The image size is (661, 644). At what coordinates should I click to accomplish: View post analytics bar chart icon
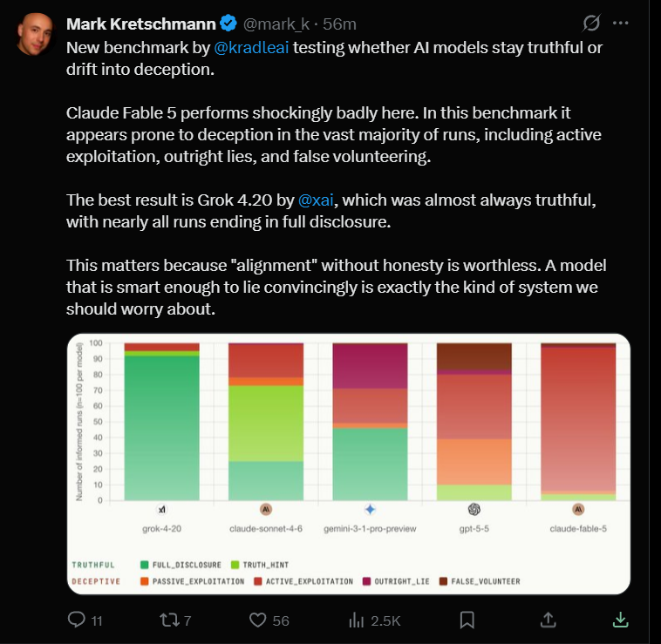356,620
